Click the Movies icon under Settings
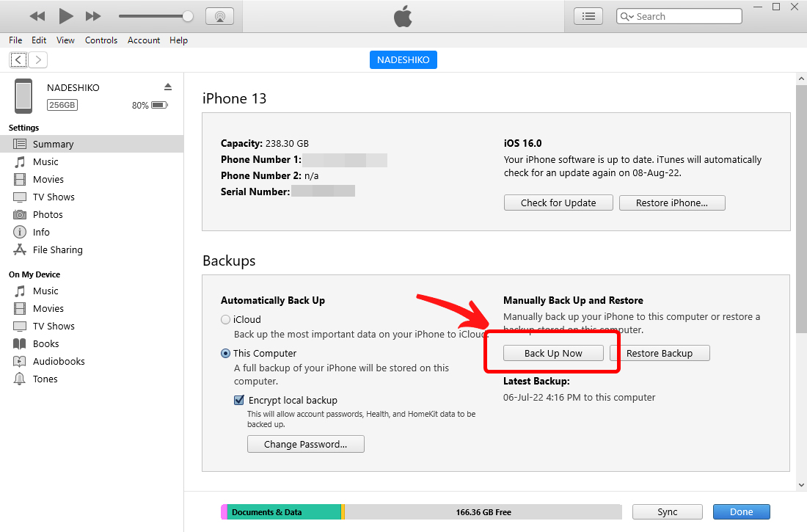This screenshot has width=807, height=532. (20, 179)
